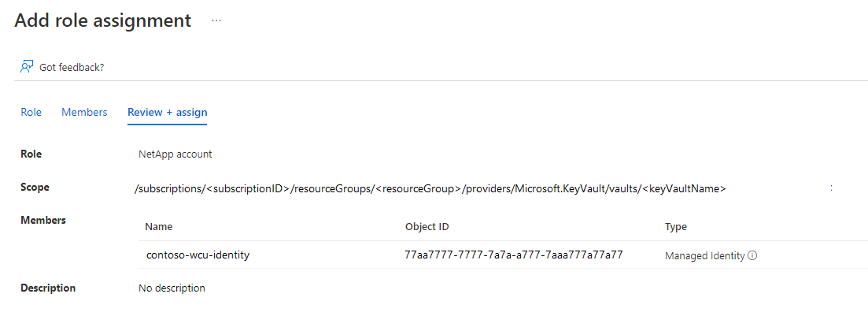Image resolution: width=868 pixels, height=316 pixels.
Task: Click the Key Vault scope path text
Action: pos(430,189)
